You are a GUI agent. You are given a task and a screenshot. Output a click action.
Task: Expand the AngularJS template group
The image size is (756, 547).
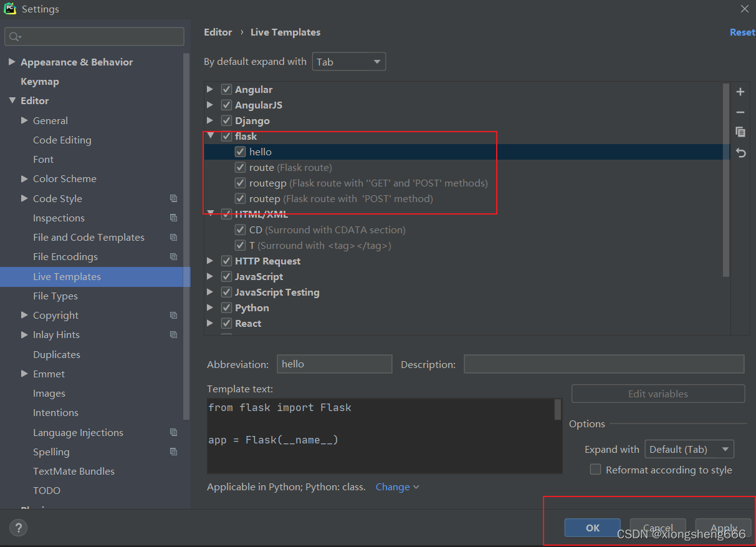(x=210, y=105)
